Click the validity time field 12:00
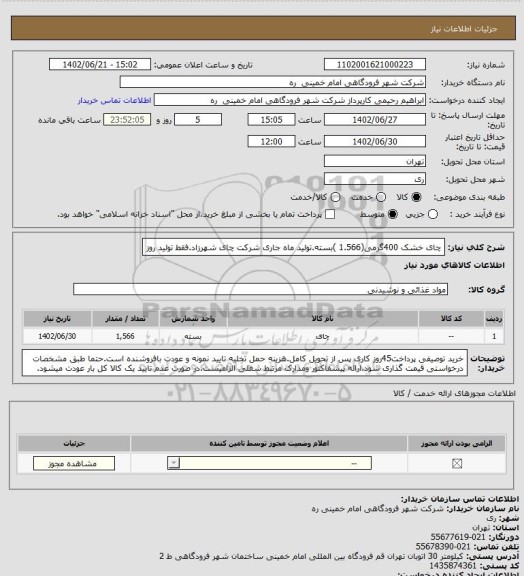This screenshot has width=524, height=576. [272, 142]
